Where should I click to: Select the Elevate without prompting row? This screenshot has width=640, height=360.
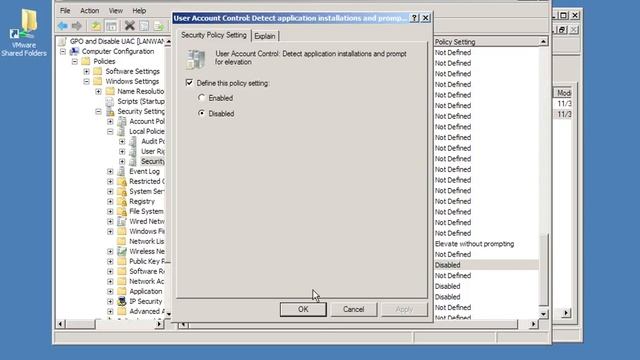486,244
